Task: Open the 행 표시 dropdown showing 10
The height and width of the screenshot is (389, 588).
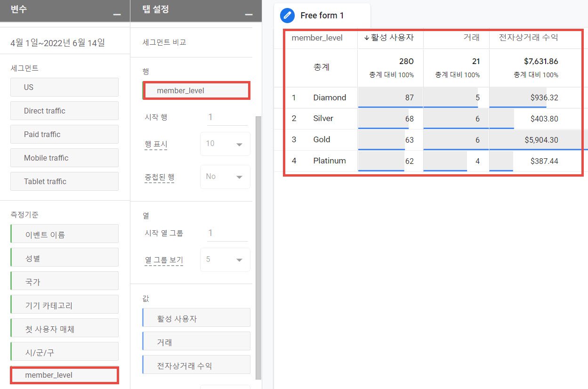Action: pyautogui.click(x=225, y=144)
